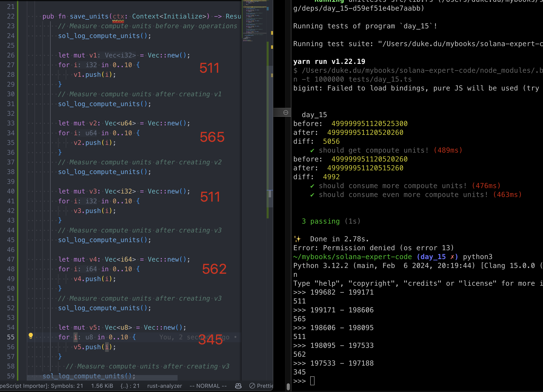
Task: Open the Copilot status icon in the status bar
Action: coord(238,386)
